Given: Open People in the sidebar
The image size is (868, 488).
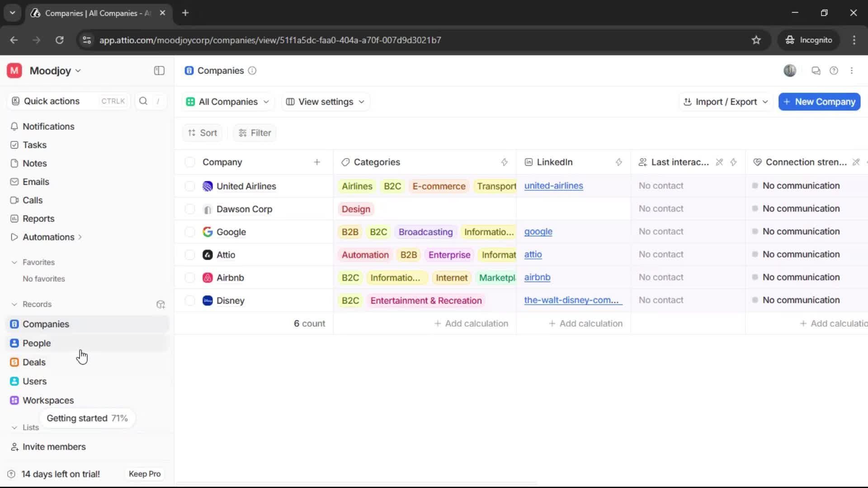Looking at the screenshot, I should click(37, 343).
